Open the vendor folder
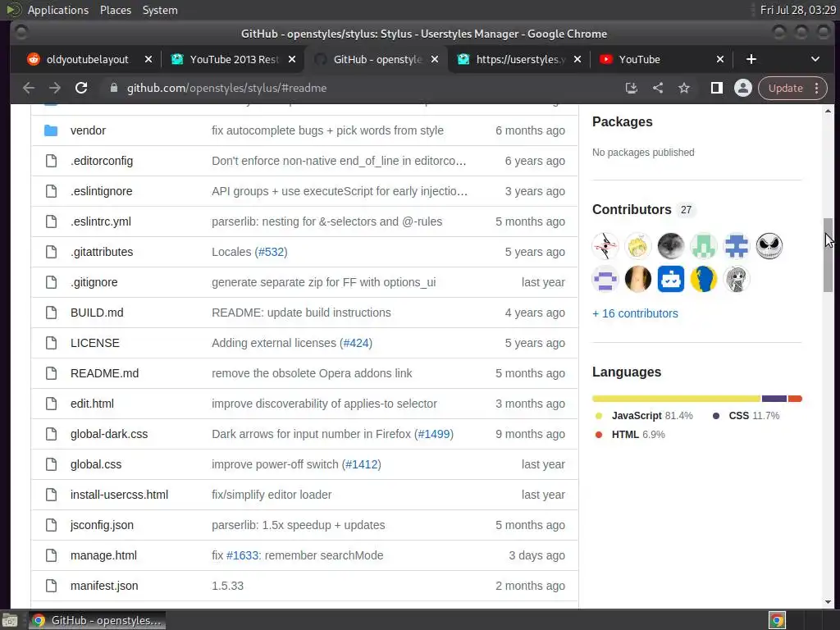 [88, 130]
